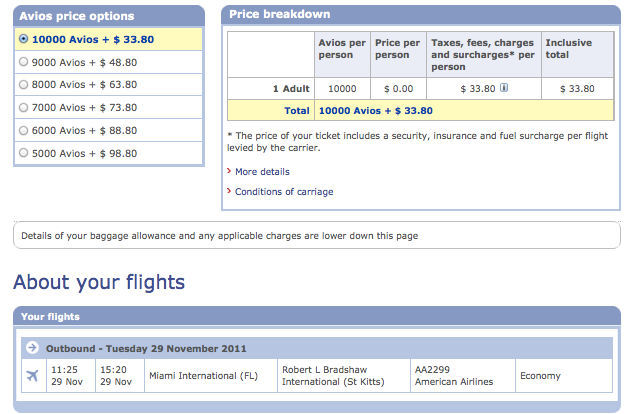Viewport: 629px width, 414px height.
Task: Click the Your flights section header
Action: click(317, 316)
